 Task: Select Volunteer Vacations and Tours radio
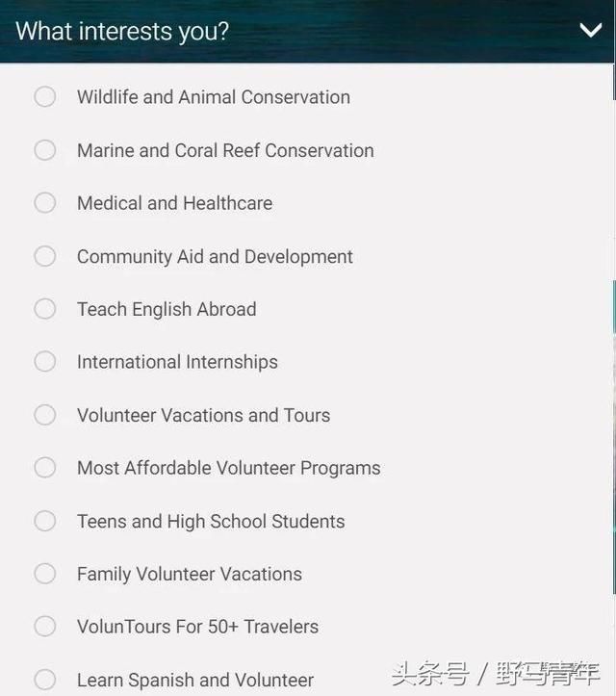[45, 415]
